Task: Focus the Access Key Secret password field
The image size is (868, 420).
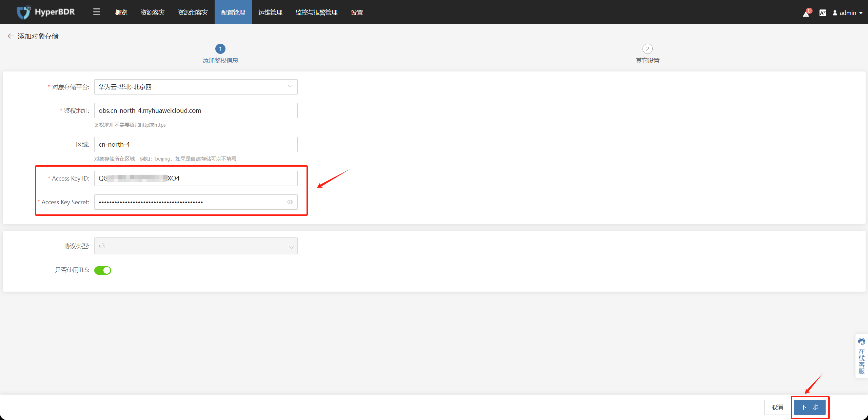Action: 196,202
